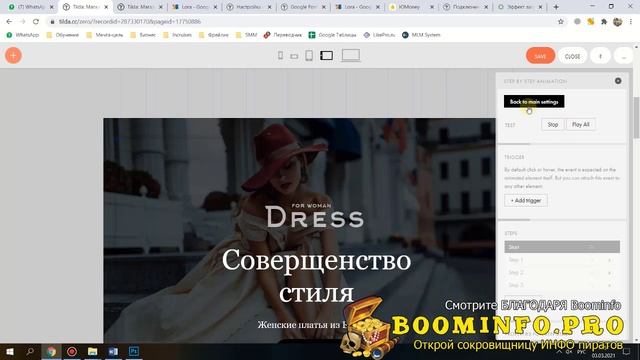
Task: Select the Dress logo on canvas
Action: pos(314,217)
